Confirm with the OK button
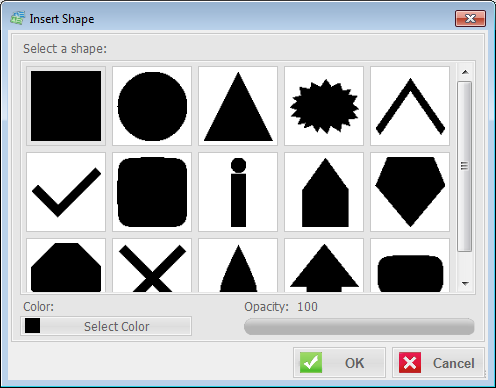The width and height of the screenshot is (496, 388). [x=339, y=363]
